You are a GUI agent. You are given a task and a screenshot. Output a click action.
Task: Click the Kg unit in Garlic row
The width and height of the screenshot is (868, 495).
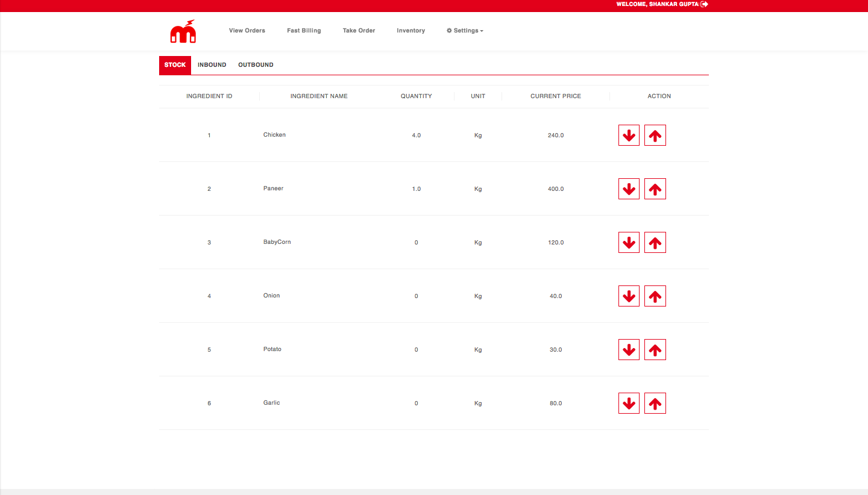(478, 403)
